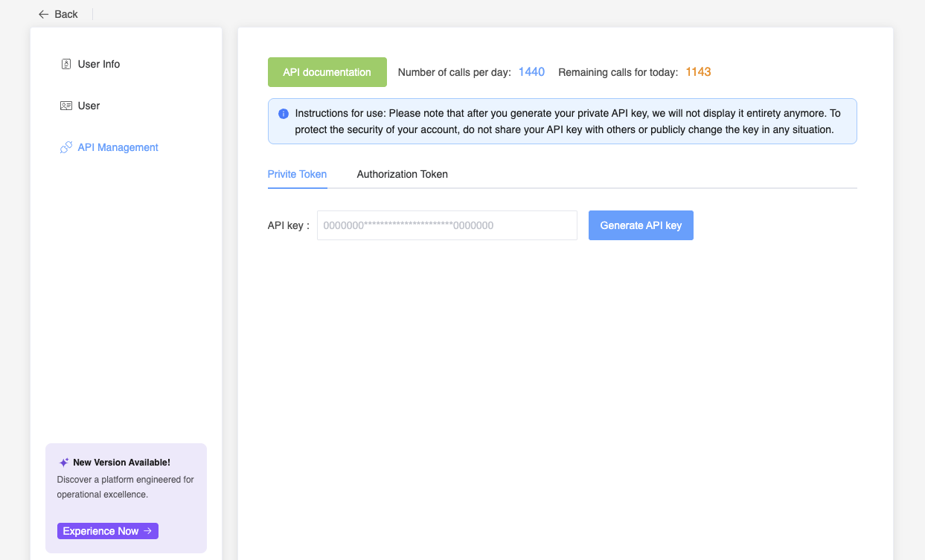Click the ID badge icon next to User
The height and width of the screenshot is (560, 925).
(65, 106)
